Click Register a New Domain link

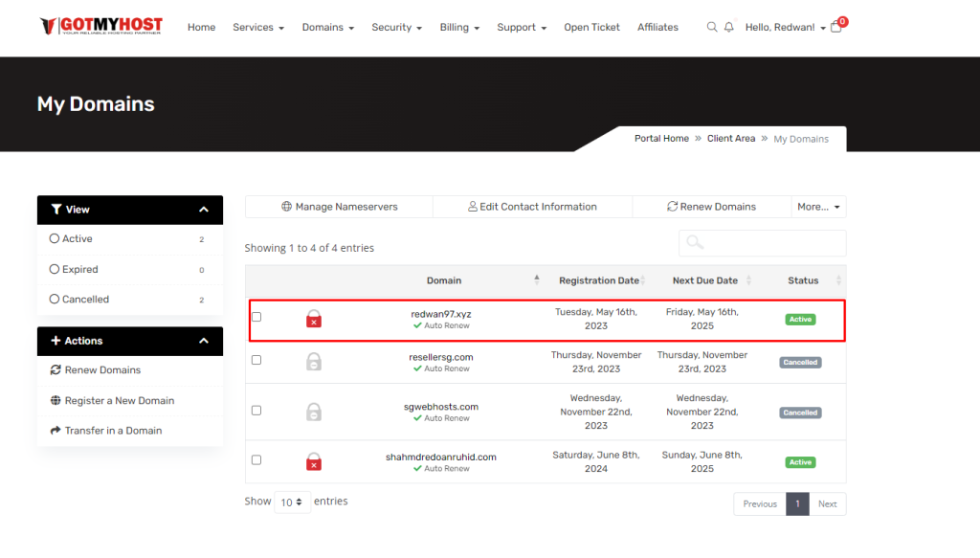coord(119,401)
